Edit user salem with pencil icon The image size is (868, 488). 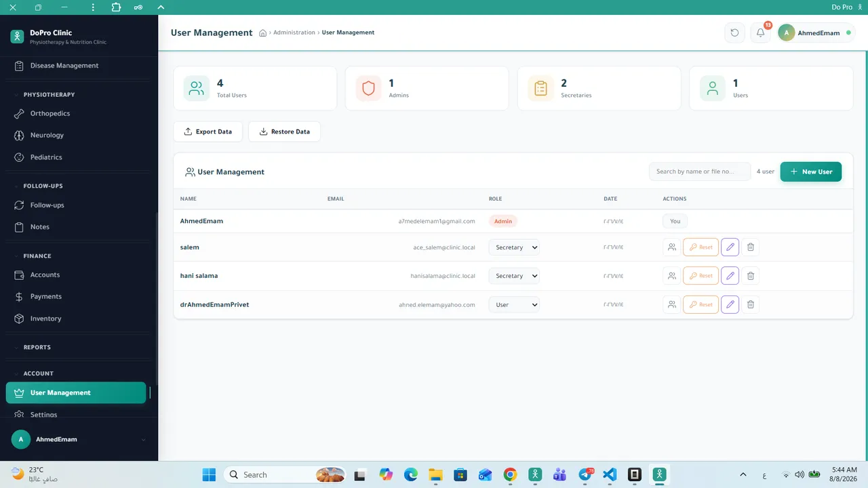coord(730,247)
